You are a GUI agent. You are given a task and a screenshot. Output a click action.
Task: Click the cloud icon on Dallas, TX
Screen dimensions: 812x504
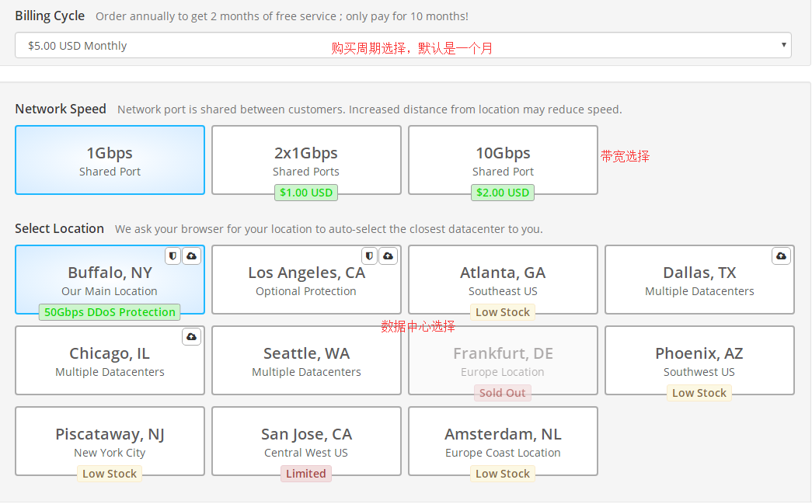click(x=782, y=255)
